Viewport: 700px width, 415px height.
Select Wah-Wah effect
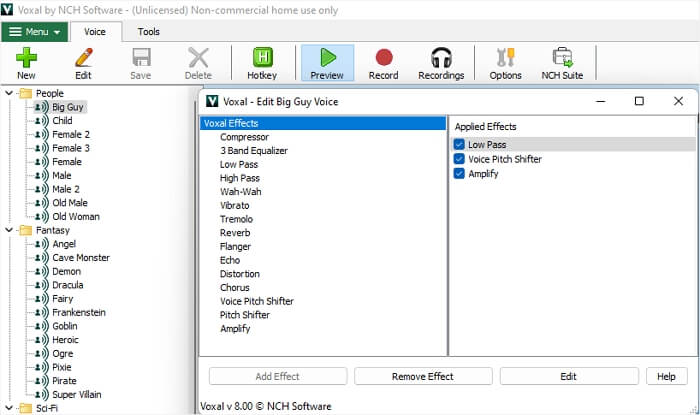tap(241, 192)
